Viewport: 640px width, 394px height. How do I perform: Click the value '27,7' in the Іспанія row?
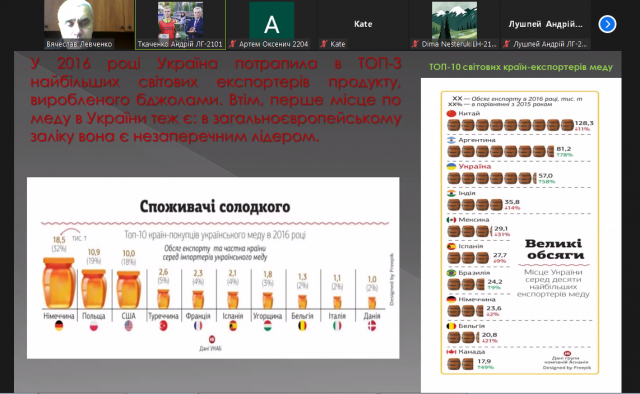(500, 255)
